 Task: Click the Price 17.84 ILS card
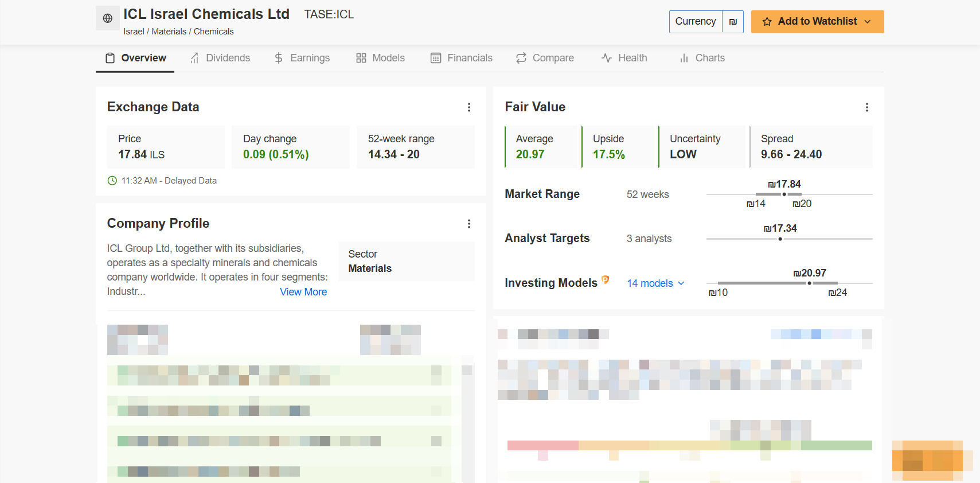pyautogui.click(x=166, y=147)
